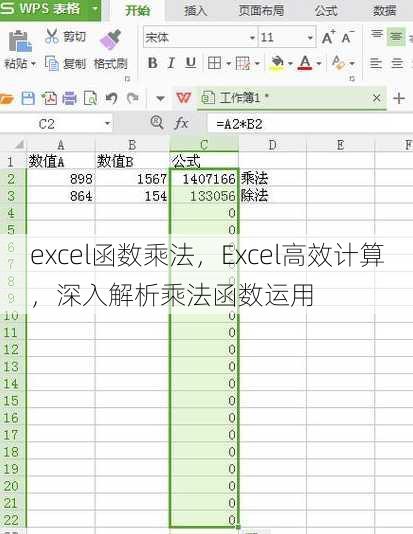Open the WPS 表格 application menu arrow
The image size is (413, 534).
[95, 8]
